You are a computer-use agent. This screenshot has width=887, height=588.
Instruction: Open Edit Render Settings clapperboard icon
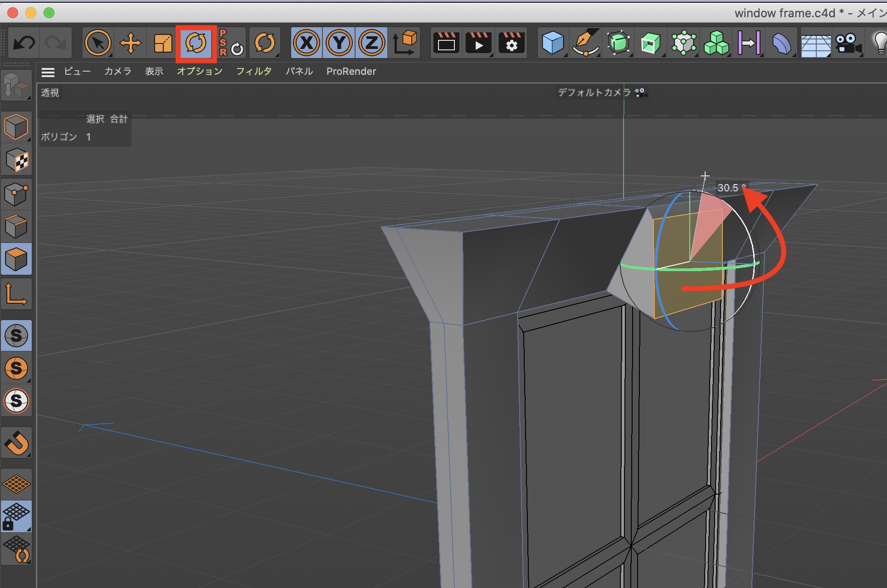tap(512, 44)
